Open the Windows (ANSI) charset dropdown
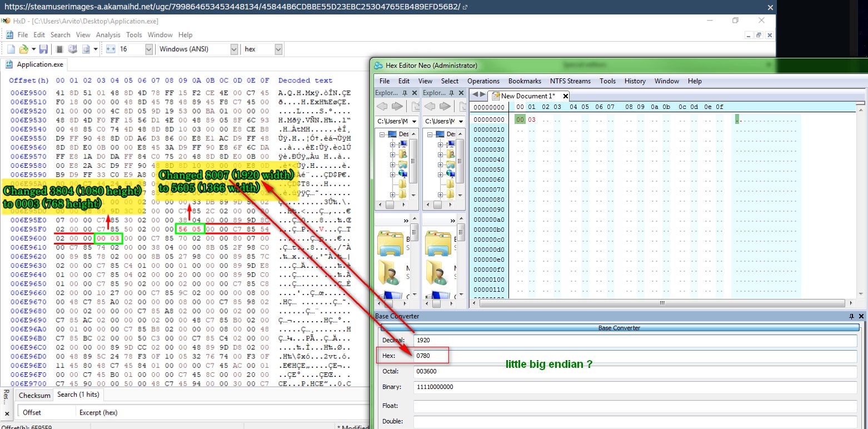868x429 pixels. (x=234, y=49)
